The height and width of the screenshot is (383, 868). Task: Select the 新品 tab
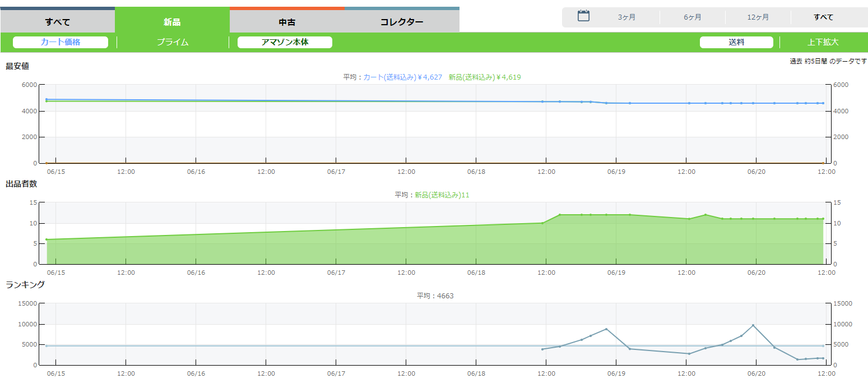[x=172, y=22]
